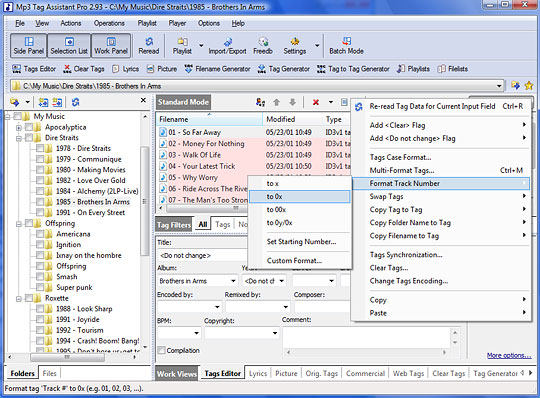Check the 1978 - Dire Straits folder

coord(40,148)
